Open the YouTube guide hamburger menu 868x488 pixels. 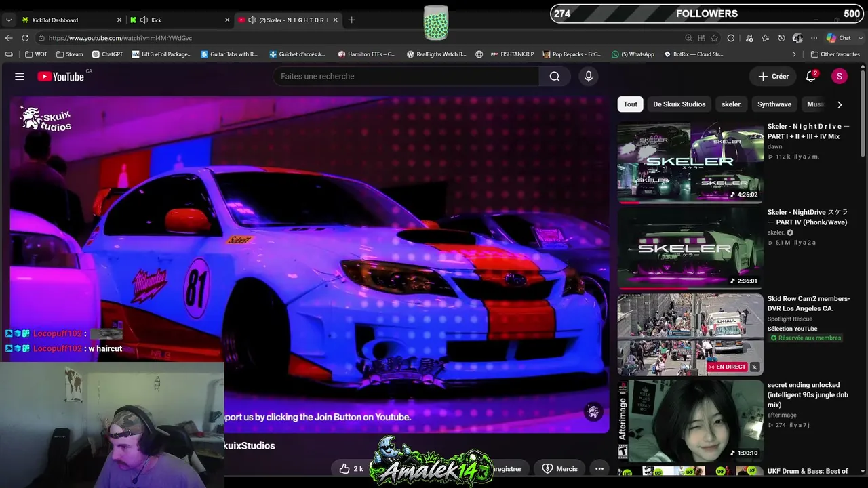point(20,77)
